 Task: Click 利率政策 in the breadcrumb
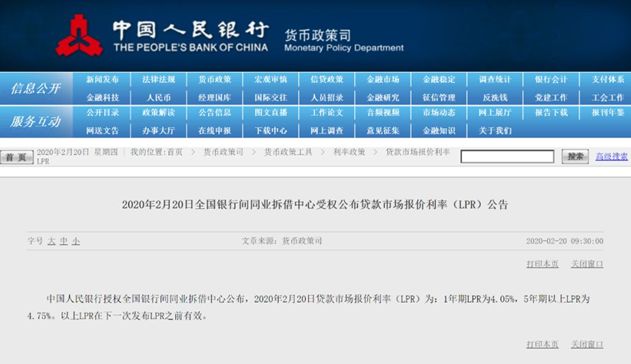(349, 152)
